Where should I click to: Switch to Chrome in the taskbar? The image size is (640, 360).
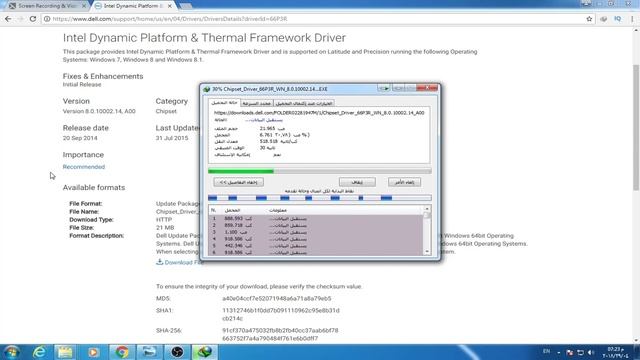(121, 352)
